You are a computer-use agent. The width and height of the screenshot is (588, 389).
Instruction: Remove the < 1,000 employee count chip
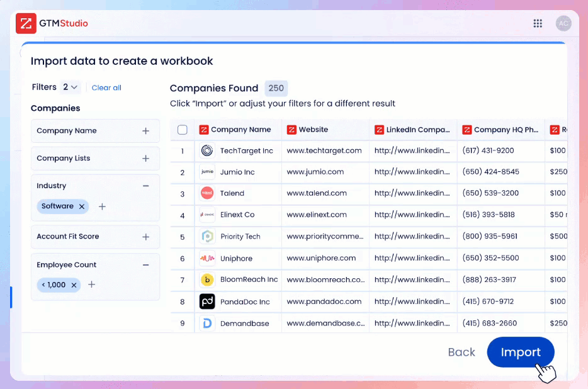pos(74,285)
